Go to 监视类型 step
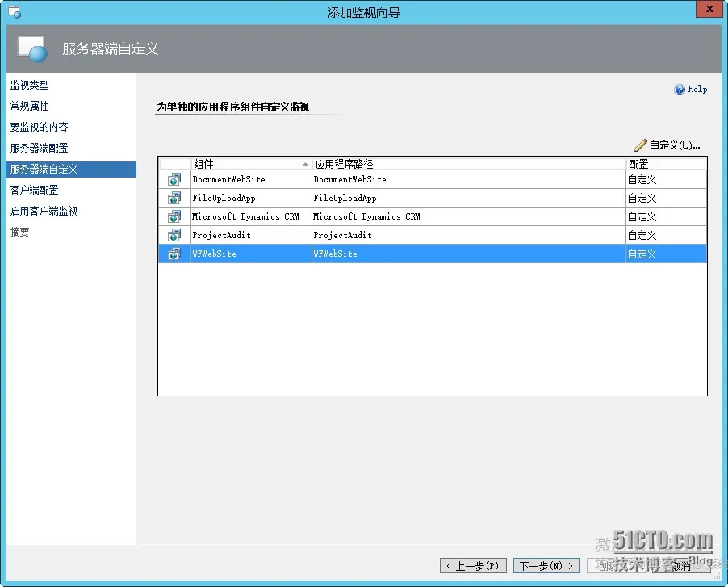 tap(30, 85)
